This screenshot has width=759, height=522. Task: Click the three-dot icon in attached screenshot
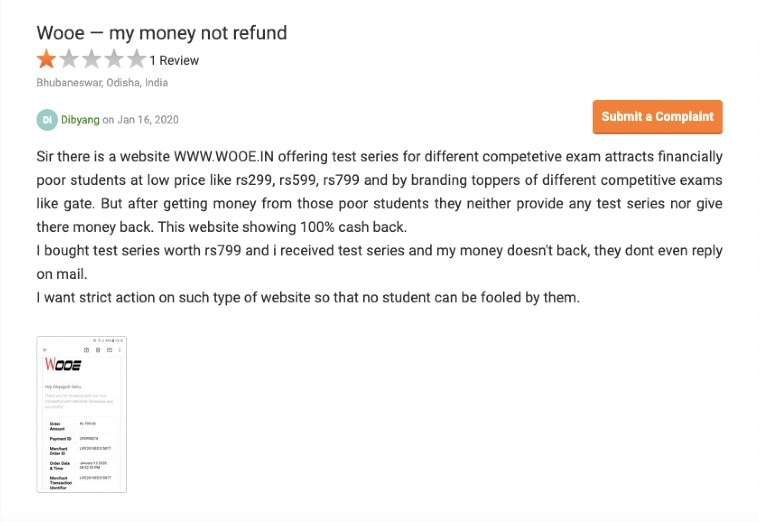(120, 350)
